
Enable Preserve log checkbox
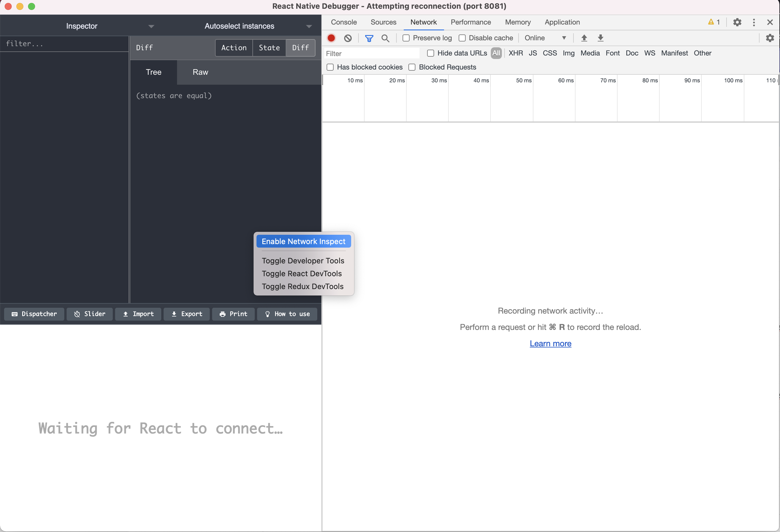click(406, 38)
